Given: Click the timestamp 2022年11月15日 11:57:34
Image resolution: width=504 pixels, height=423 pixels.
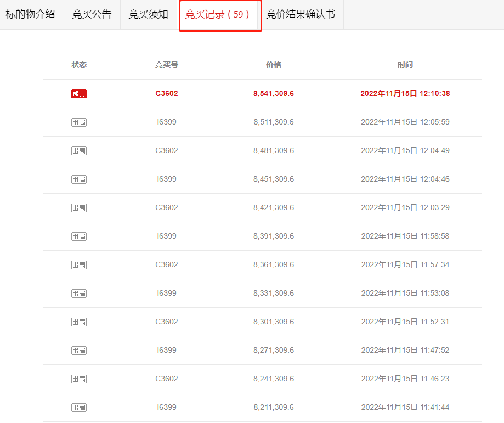Looking at the screenshot, I should (405, 264).
